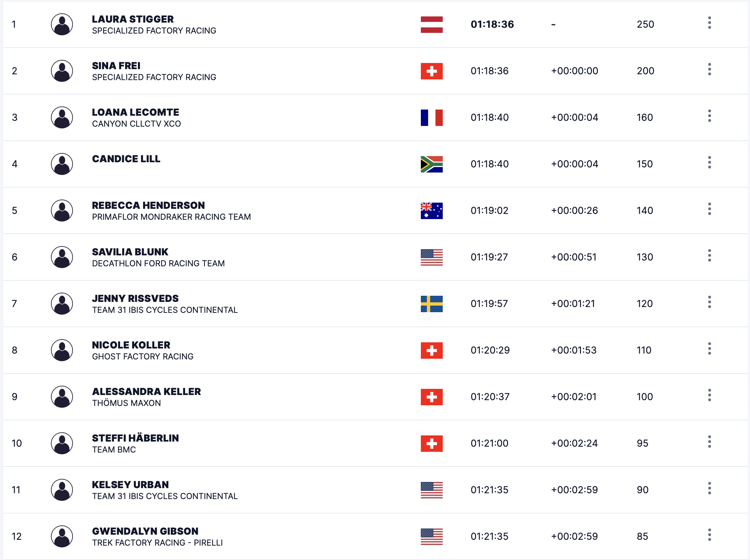Click the three dots beside Gwendalyn Gibson
This screenshot has height=560, width=750.
click(709, 535)
